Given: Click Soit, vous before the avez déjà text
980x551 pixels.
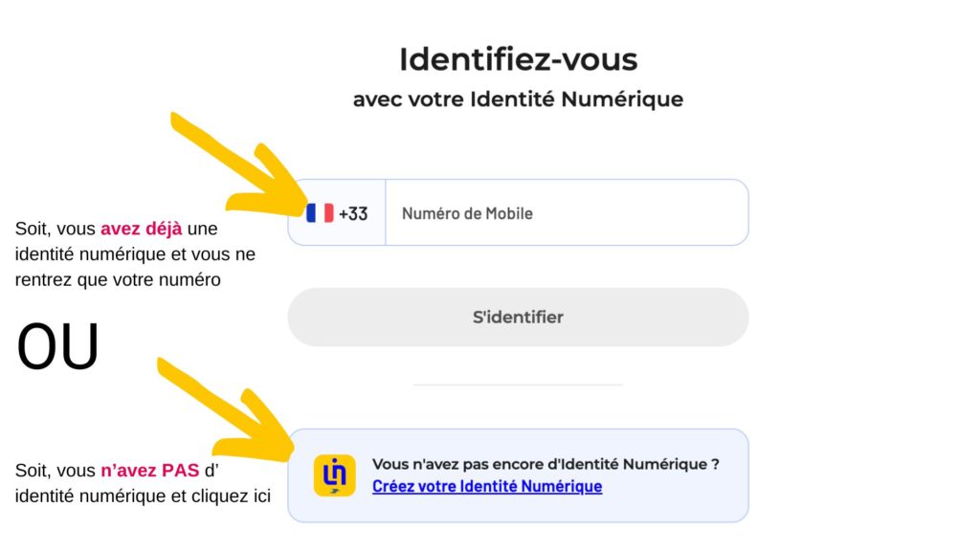Looking at the screenshot, I should tap(55, 229).
